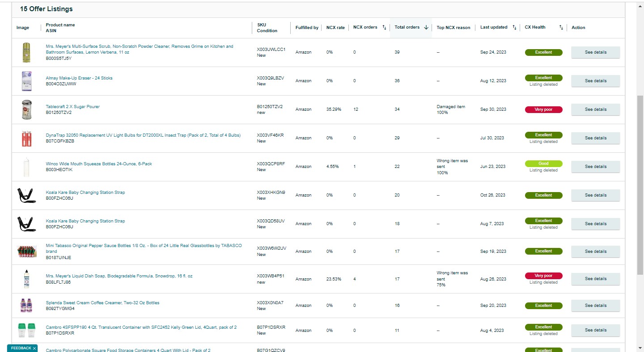Select the 35.29% NCX rate value
Image resolution: width=644 pixels, height=352 pixels.
coord(334,109)
